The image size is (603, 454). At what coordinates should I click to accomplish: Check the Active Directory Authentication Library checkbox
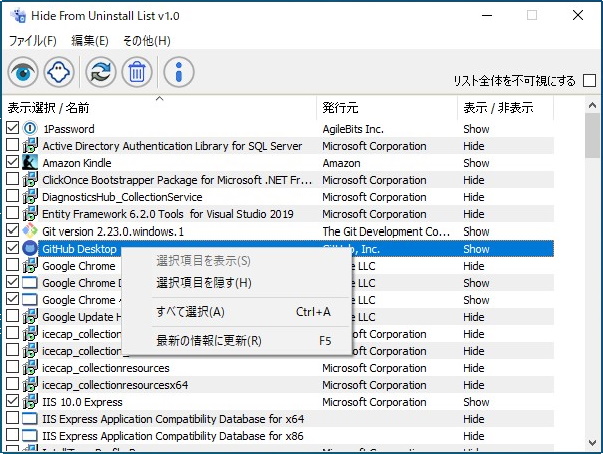coord(12,145)
